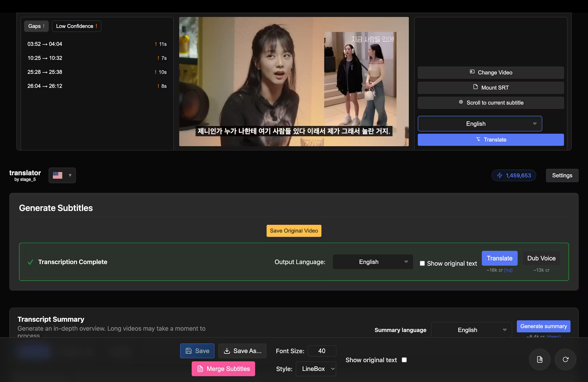Expand the Output Language dropdown
The image size is (588, 382).
372,262
